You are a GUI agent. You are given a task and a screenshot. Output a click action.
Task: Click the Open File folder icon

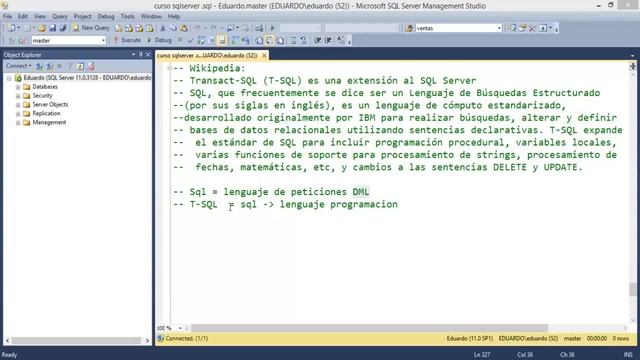pyautogui.click(x=42, y=28)
